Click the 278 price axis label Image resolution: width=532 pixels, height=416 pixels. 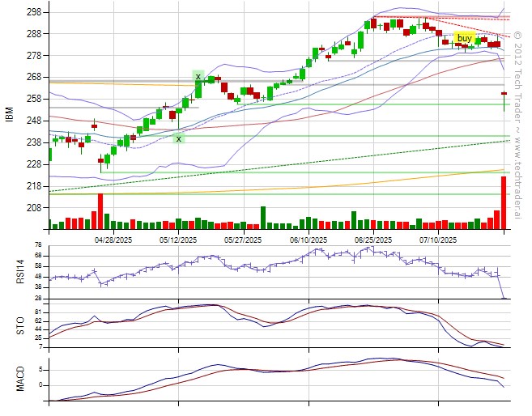click(33, 56)
